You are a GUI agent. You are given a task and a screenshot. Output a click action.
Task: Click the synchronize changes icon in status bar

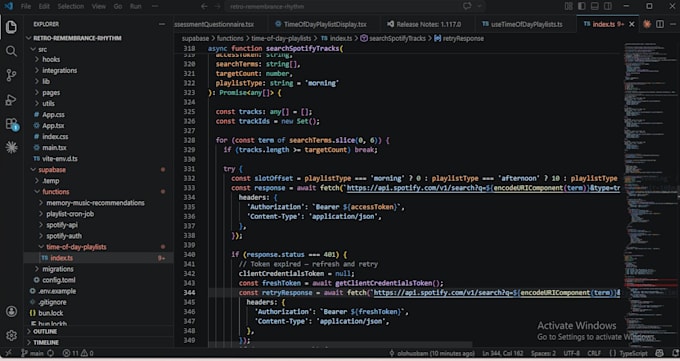coord(51,353)
